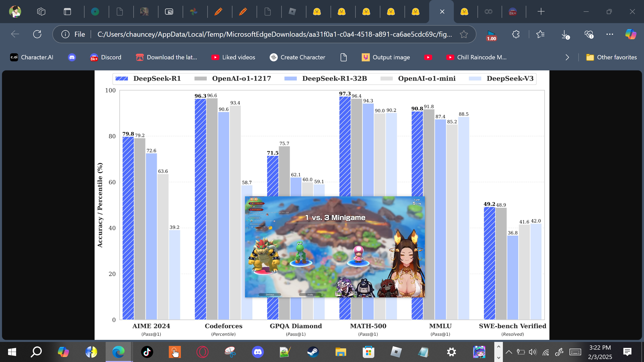Open the video speed extension showing 1.00
The image size is (644, 362).
491,35
